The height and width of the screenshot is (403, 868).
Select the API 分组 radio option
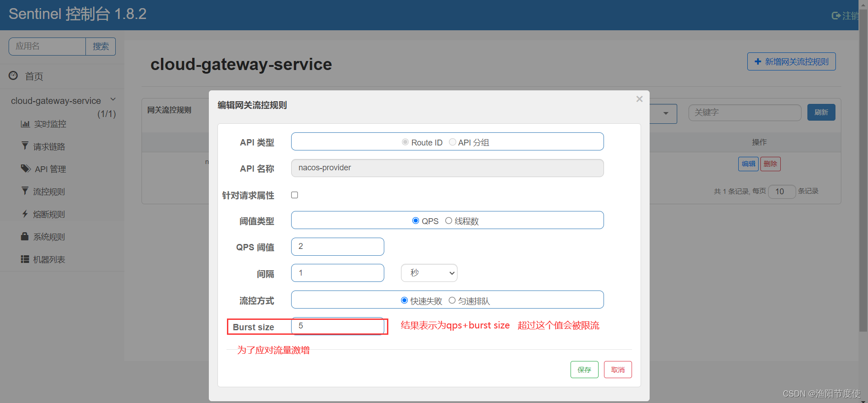pyautogui.click(x=452, y=142)
